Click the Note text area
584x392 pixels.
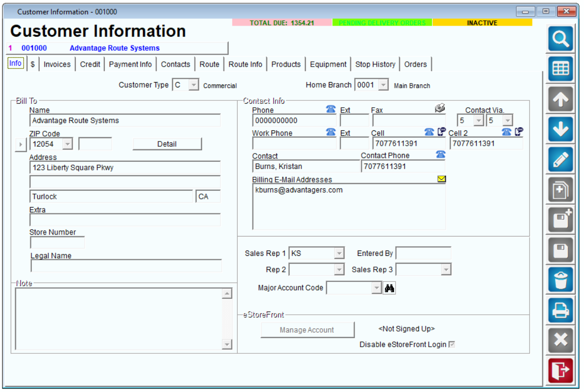coord(119,319)
